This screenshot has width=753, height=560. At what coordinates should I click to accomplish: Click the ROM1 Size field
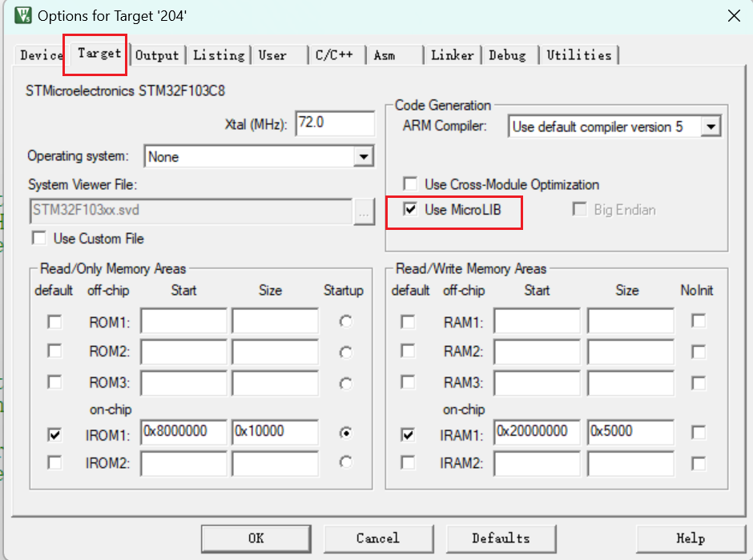pyautogui.click(x=276, y=320)
